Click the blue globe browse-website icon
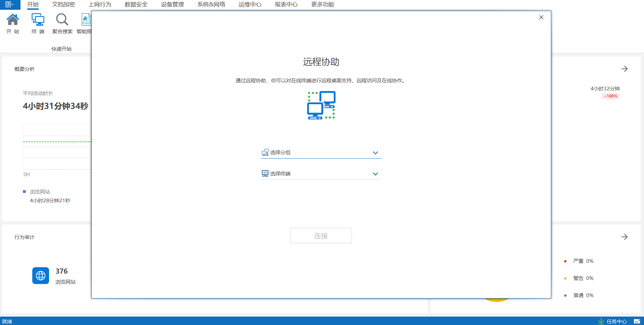The image size is (644, 325). point(41,276)
